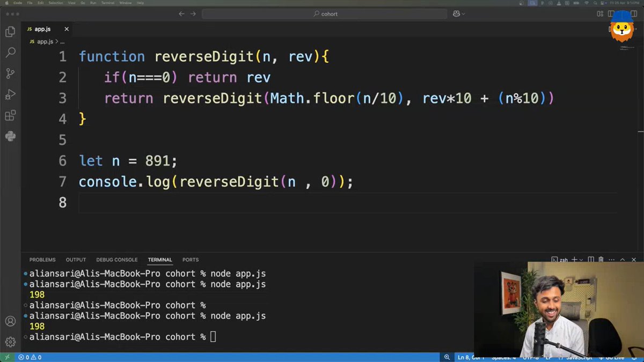Go back using the navigation arrow
The image size is (644, 362).
click(181, 14)
